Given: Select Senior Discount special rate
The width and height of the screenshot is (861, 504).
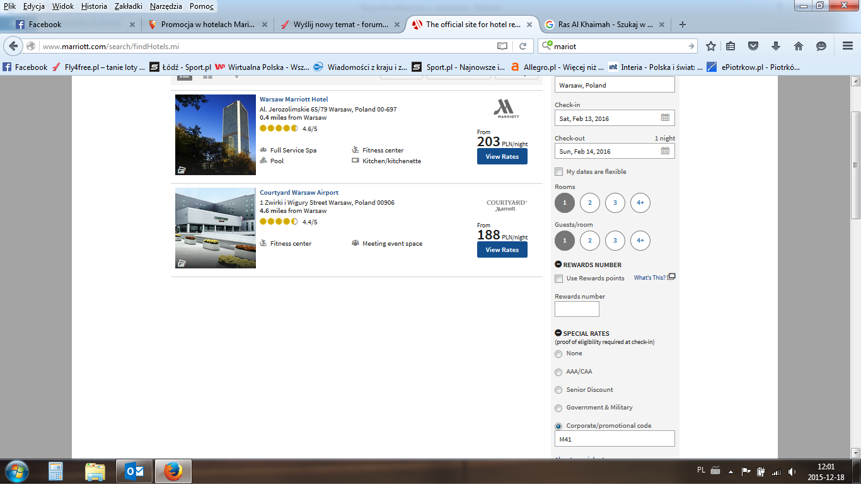Looking at the screenshot, I should [x=558, y=390].
